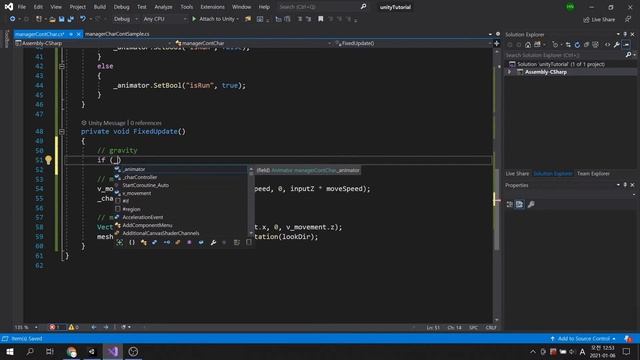
Task: Open the managerContChar class navigation dropdown
Action: [253, 43]
